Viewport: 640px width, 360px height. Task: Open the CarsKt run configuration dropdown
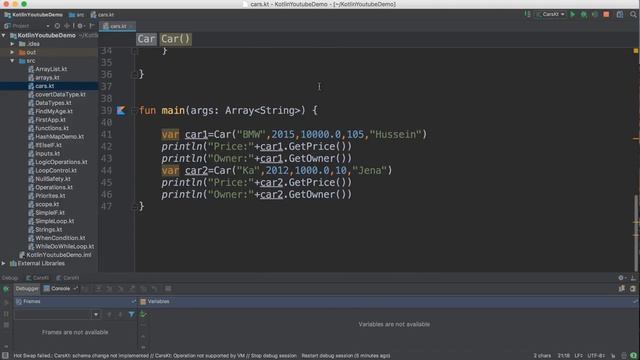click(551, 14)
